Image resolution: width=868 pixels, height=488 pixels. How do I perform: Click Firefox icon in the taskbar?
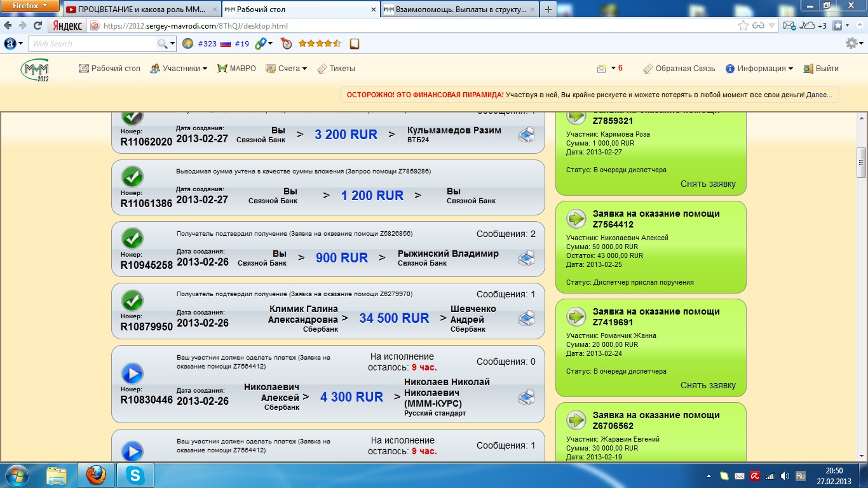[x=97, y=475]
